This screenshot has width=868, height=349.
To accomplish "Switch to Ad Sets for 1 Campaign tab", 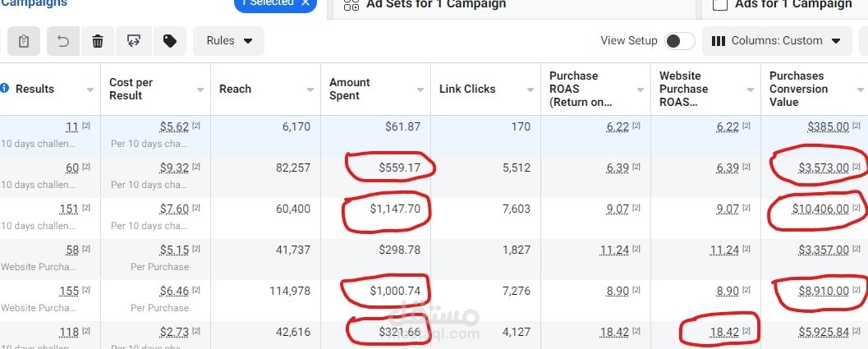I will point(435,5).
